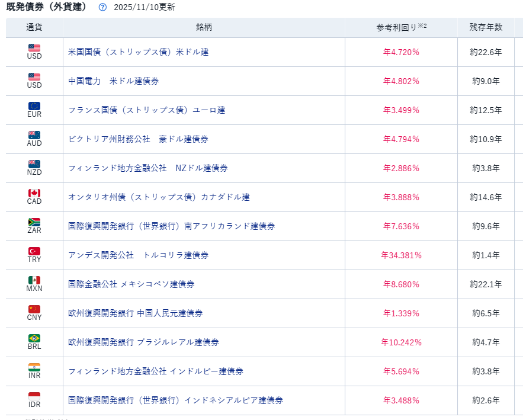Click the 年34.381% yield value
The height and width of the screenshot is (420, 523).
tap(401, 255)
